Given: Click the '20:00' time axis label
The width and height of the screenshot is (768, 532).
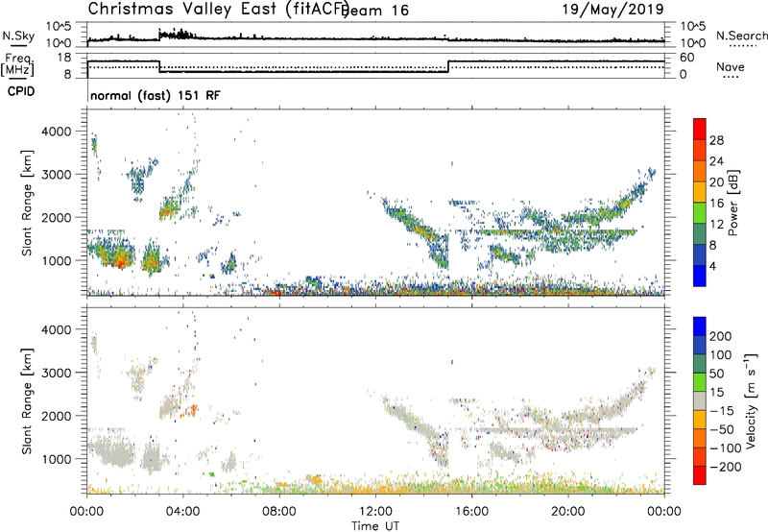Looking at the screenshot, I should pos(568,512).
